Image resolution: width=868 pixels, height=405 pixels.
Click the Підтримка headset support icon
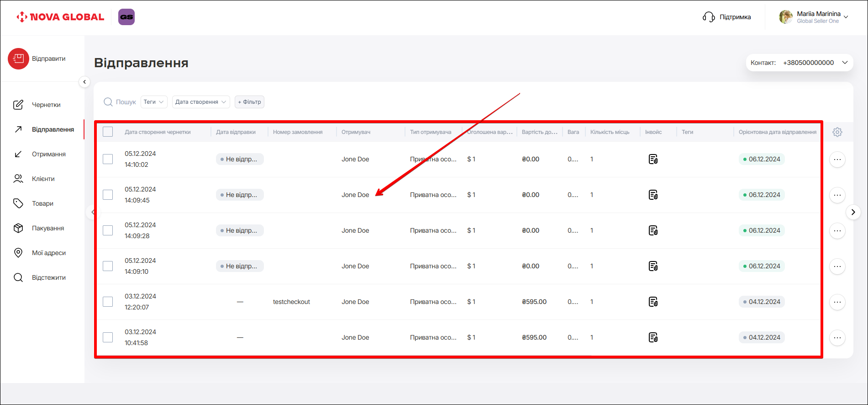tap(708, 17)
